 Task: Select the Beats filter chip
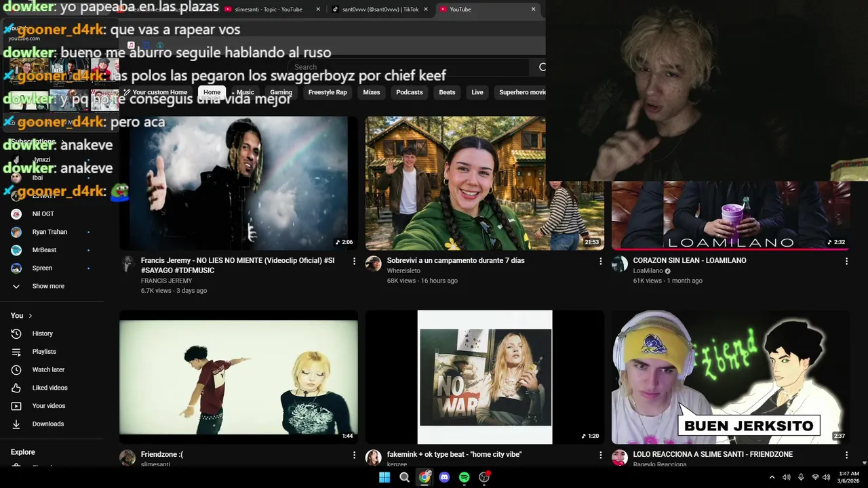447,92
